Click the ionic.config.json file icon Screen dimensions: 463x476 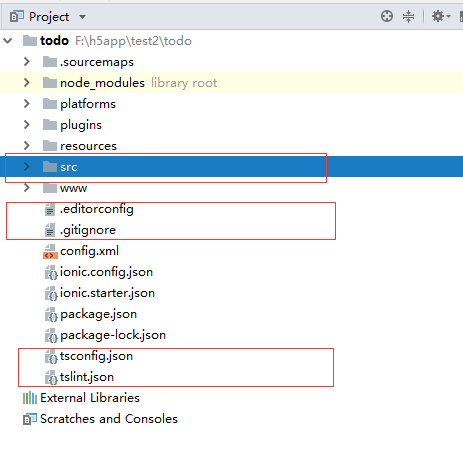tap(51, 272)
